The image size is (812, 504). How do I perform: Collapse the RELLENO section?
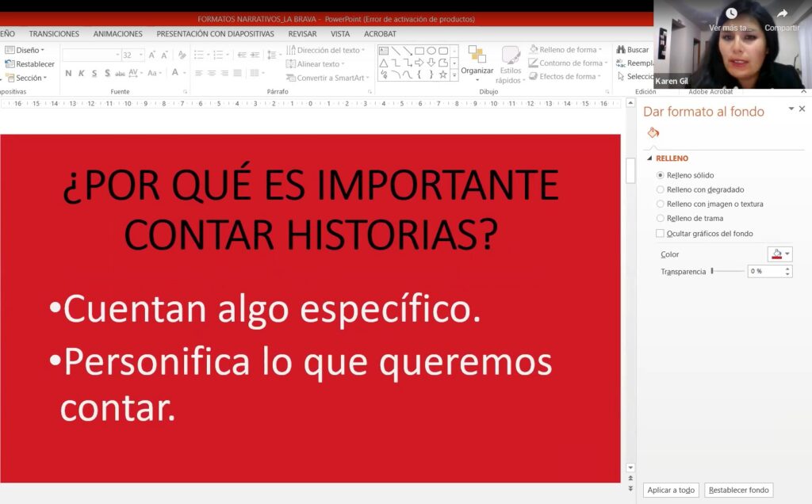point(649,158)
